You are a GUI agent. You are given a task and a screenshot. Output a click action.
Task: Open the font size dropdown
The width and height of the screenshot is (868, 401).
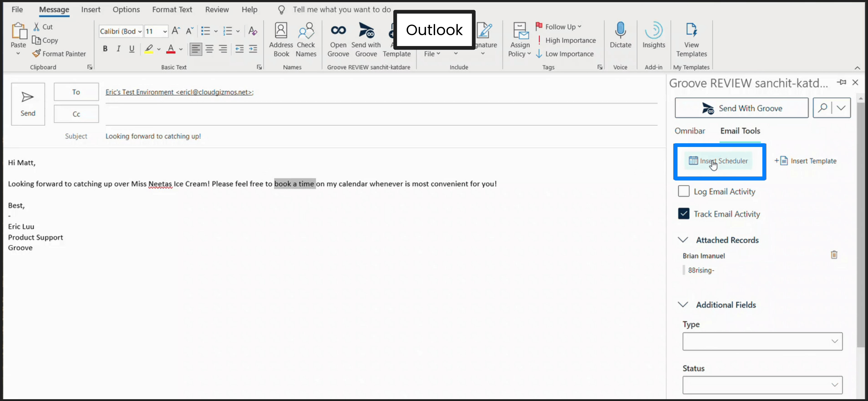coord(165,31)
